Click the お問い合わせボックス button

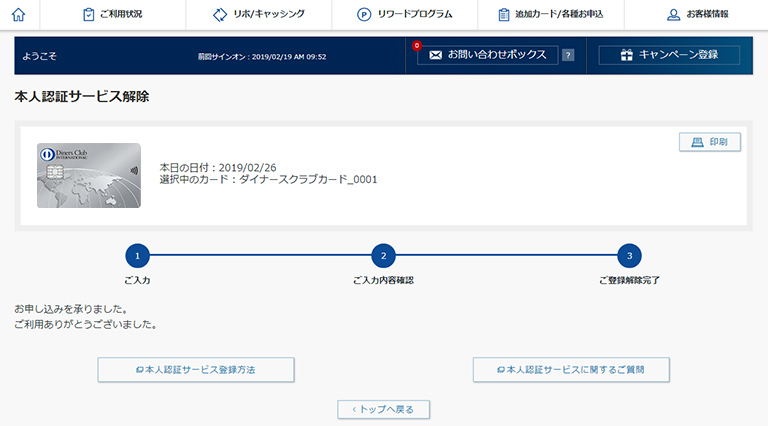(x=487, y=55)
